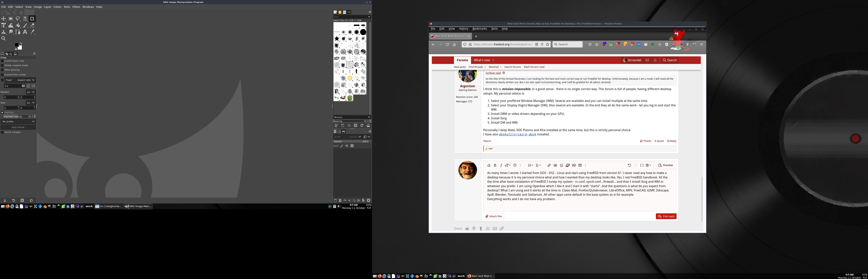Click the Post reply button
The image size is (868, 279).
point(666,216)
